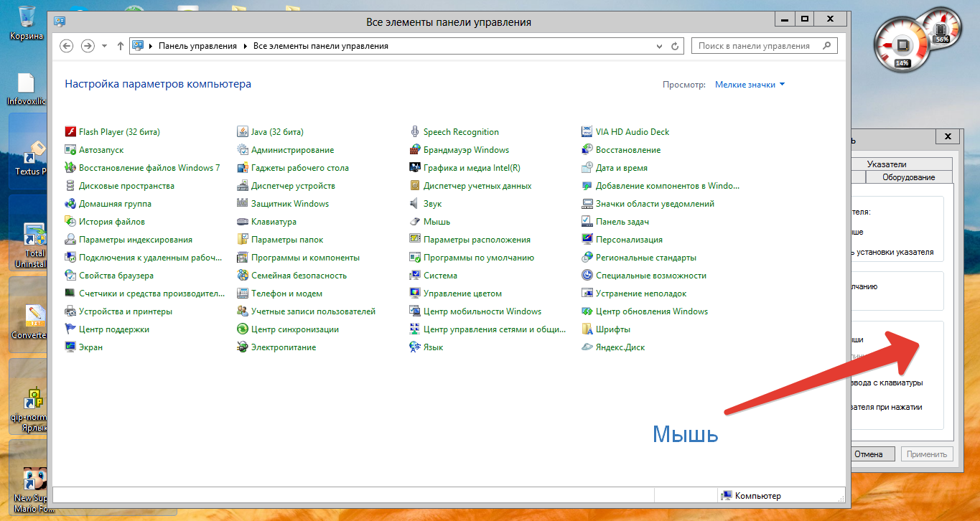Switch to the Оборудование tab

coord(908,177)
